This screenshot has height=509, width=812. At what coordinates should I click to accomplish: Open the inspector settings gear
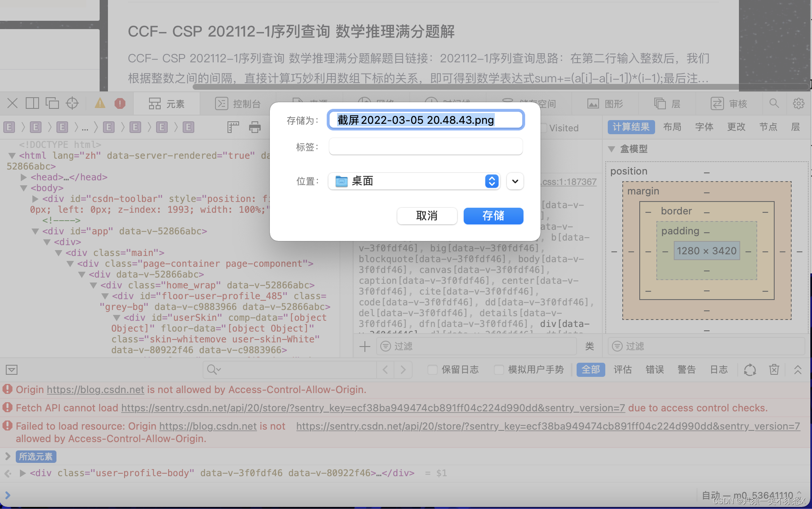(798, 103)
